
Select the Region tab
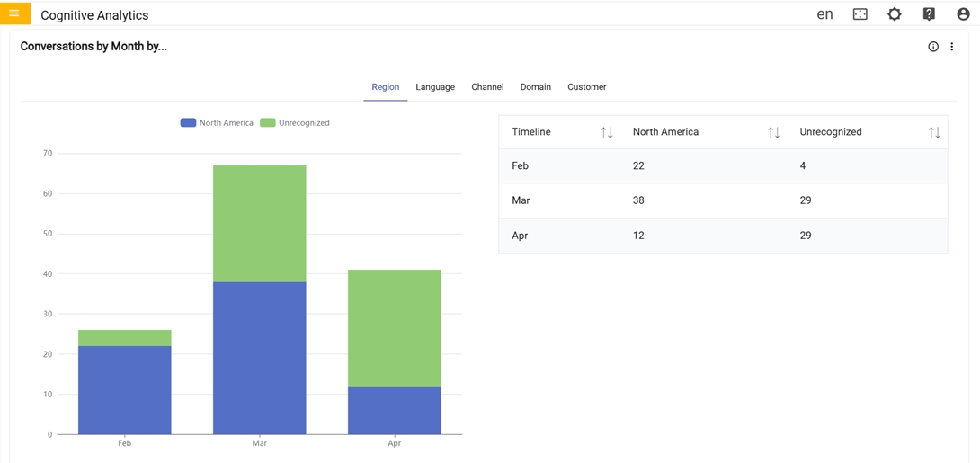click(385, 87)
